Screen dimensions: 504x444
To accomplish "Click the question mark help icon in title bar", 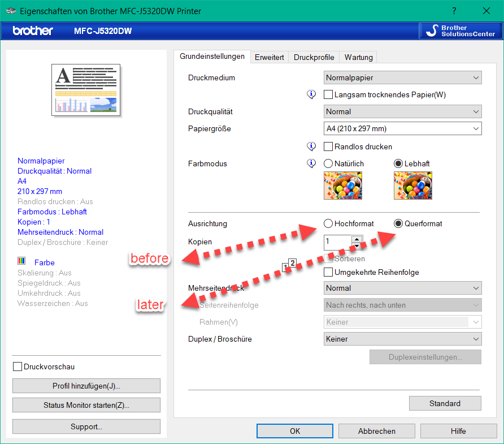I will [x=454, y=11].
